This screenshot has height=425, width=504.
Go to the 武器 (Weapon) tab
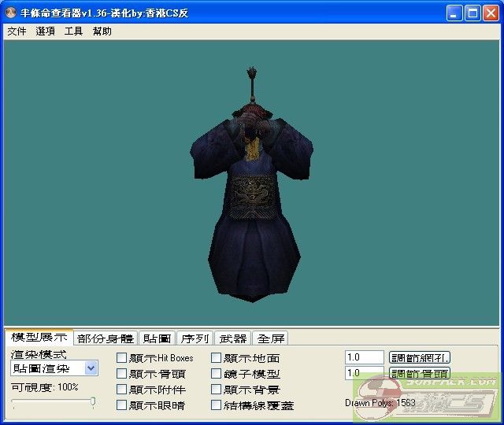tap(233, 338)
